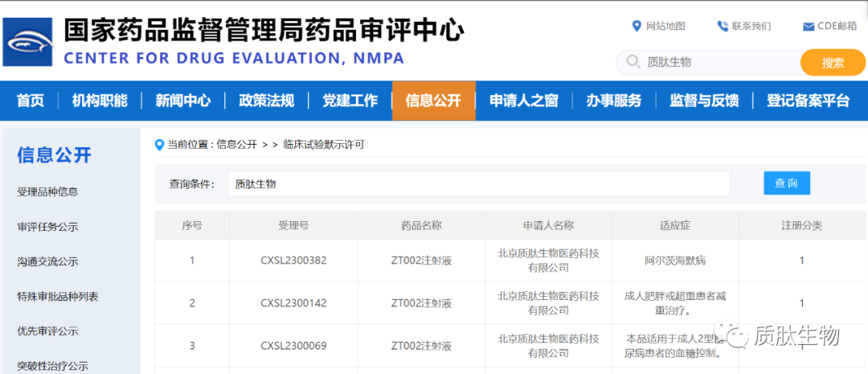Image resolution: width=868 pixels, height=374 pixels.
Task: Open the CDE邮箱 link
Action: click(837, 26)
